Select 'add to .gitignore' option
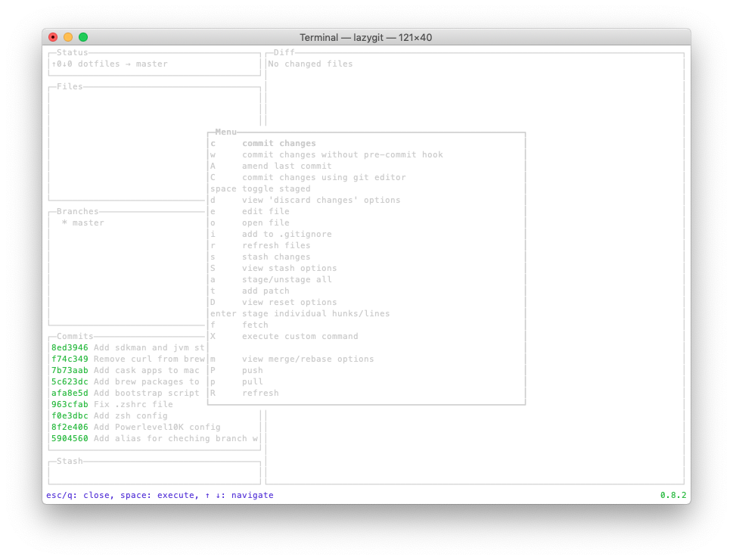 (x=366, y=234)
